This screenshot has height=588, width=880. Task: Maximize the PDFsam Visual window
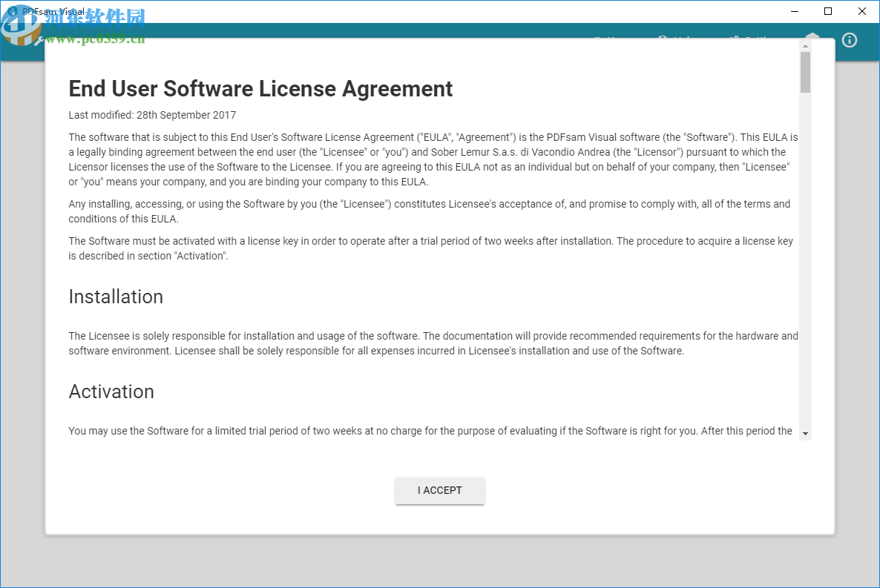[828, 11]
